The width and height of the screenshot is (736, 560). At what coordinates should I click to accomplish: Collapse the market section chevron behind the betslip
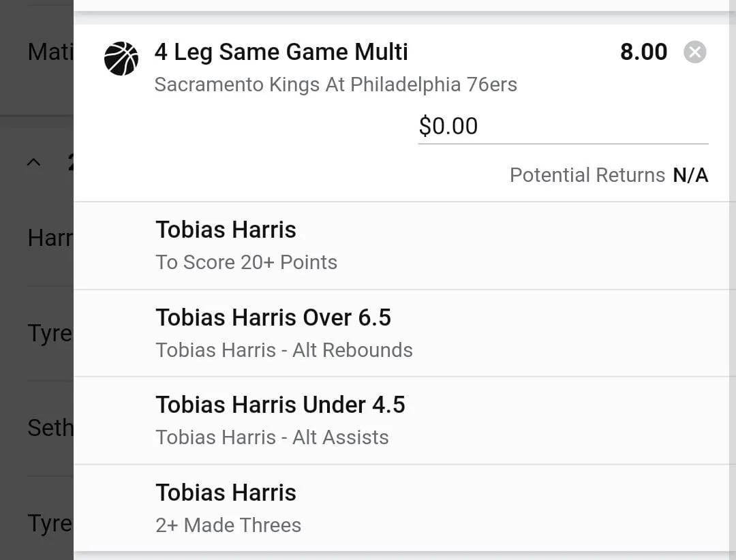pos(33,162)
